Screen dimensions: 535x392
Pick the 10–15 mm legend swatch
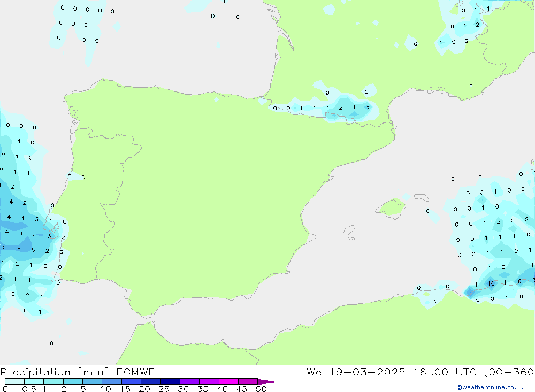point(112,381)
